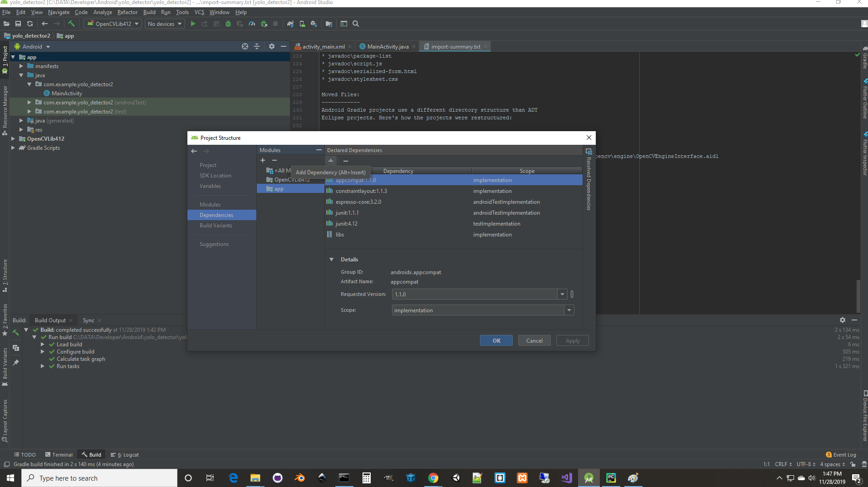Click Add Module plus icon
The image size is (868, 487).
[263, 160]
